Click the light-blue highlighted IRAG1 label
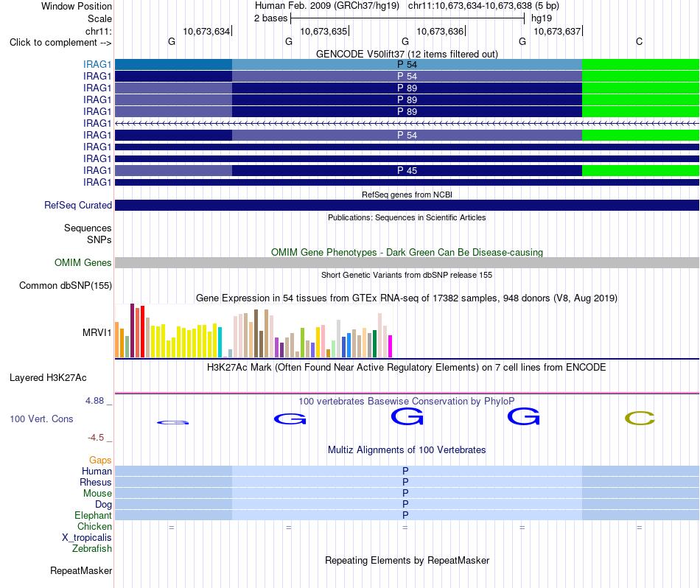This screenshot has width=700, height=588. click(x=97, y=64)
